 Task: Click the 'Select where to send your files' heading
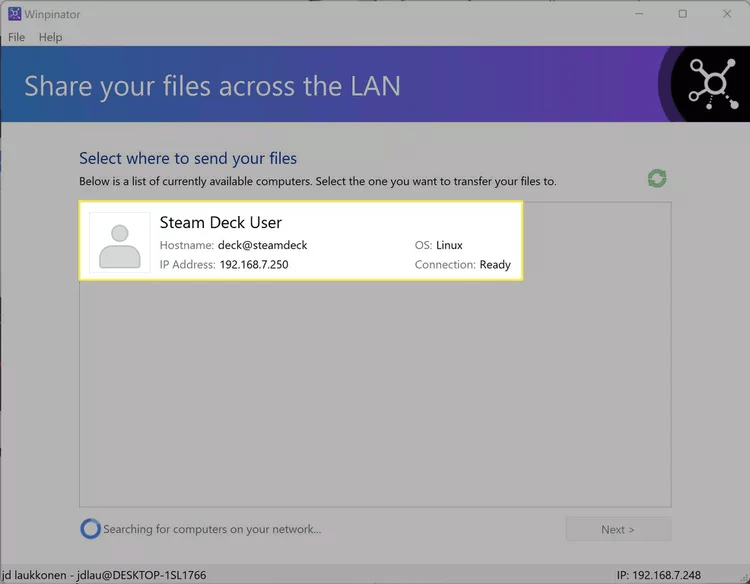[x=188, y=158]
